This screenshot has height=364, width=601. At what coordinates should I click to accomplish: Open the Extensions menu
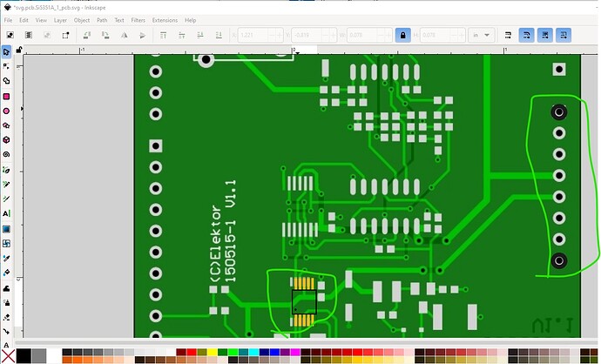(164, 19)
